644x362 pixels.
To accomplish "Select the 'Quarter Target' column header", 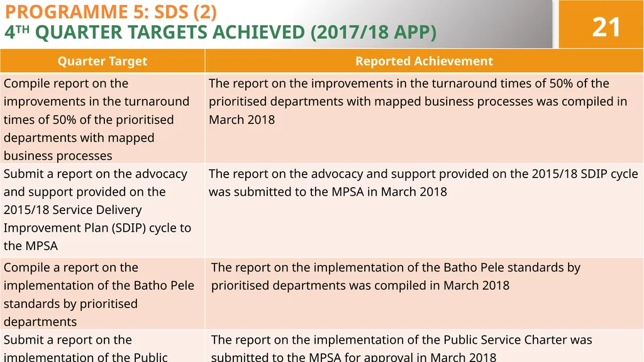I will pos(103,61).
